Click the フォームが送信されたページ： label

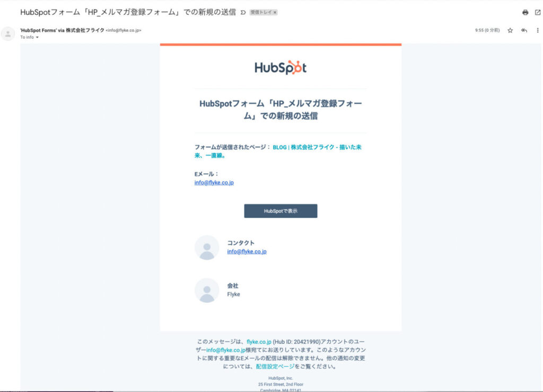(233, 147)
